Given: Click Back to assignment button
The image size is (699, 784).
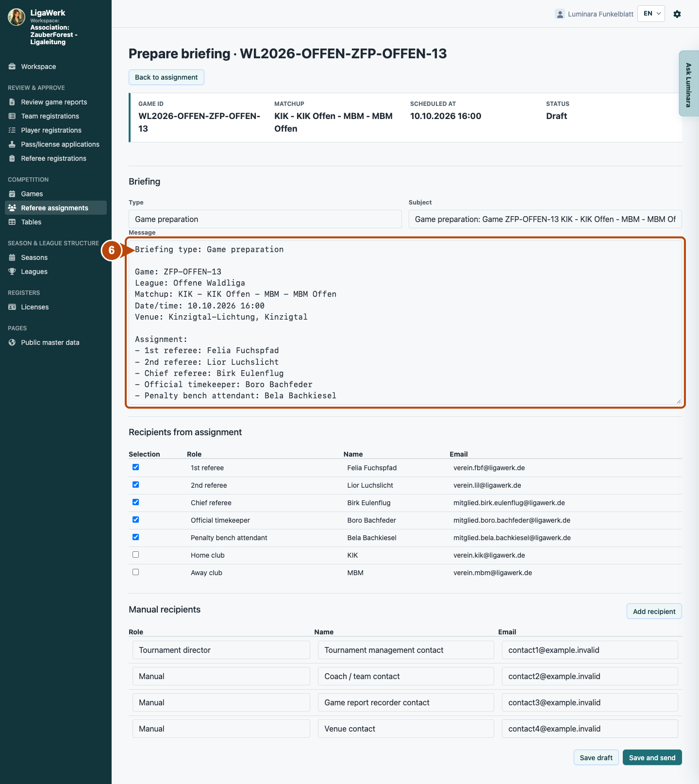Looking at the screenshot, I should (166, 77).
